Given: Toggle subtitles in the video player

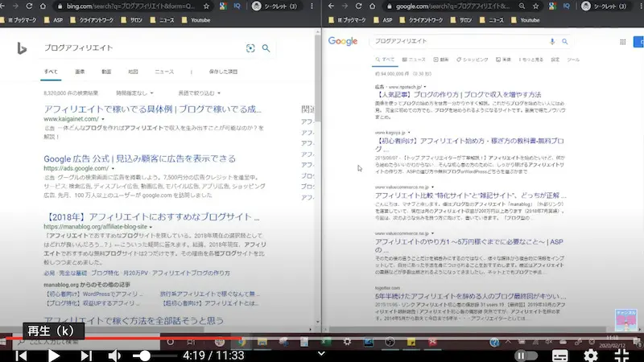Looking at the screenshot, I should tap(560, 355).
